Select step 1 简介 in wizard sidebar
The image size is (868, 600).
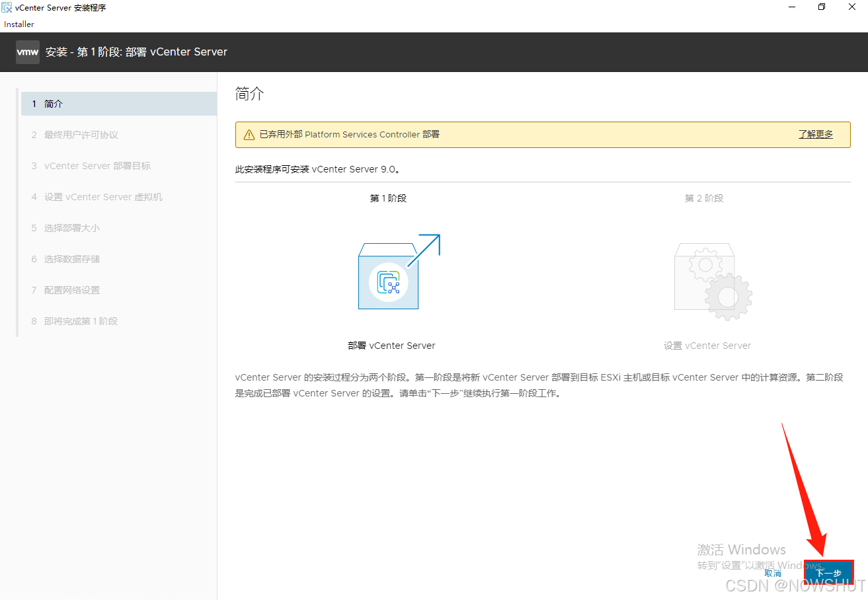coord(119,104)
